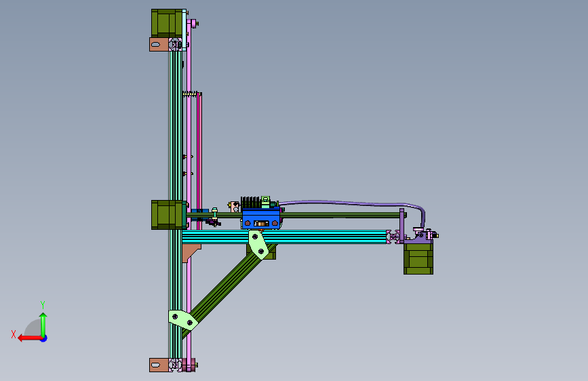Select the horizontal cyan aluminum extrusion beam
The width and height of the screenshot is (588, 381).
[285, 237]
